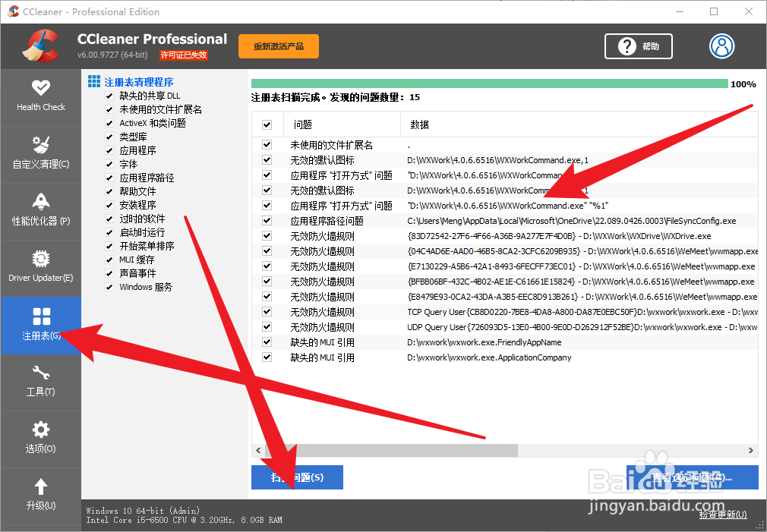
Task: Click version text v6.00.9727 (64-bit)
Action: pos(112,55)
